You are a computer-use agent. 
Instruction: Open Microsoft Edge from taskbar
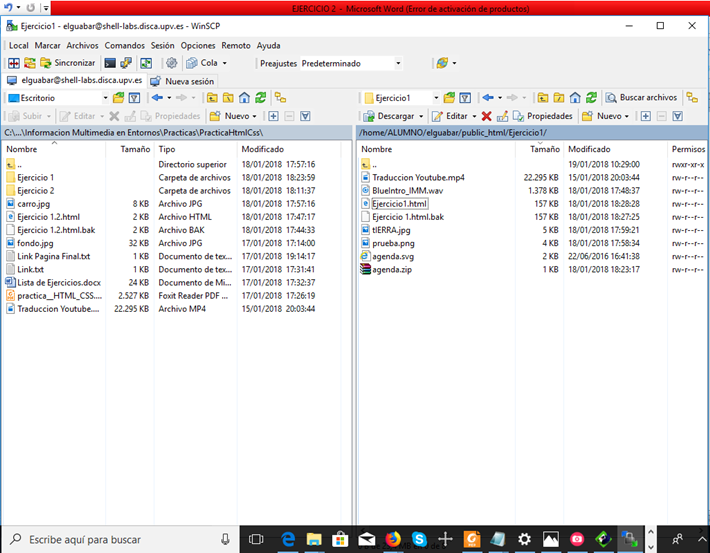tap(288, 539)
